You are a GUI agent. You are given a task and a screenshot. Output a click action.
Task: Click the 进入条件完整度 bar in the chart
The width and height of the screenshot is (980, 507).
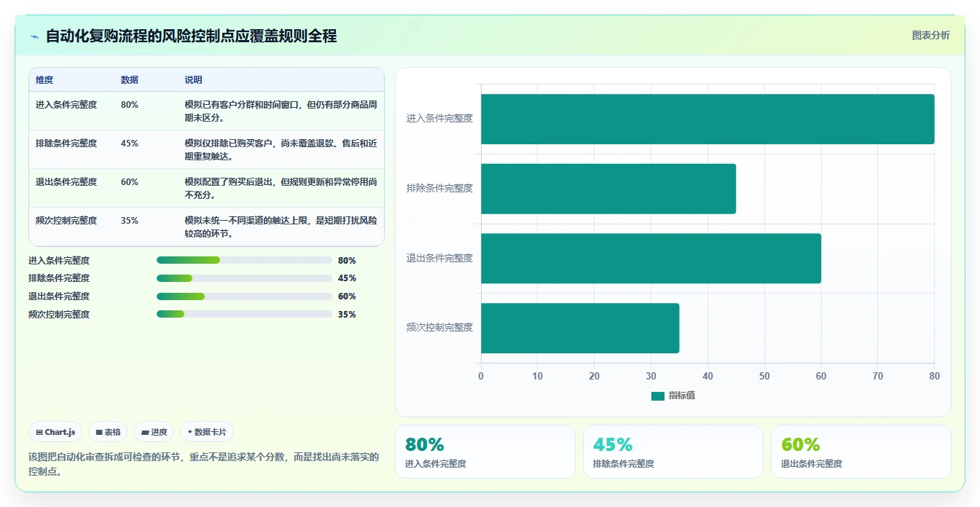point(707,119)
